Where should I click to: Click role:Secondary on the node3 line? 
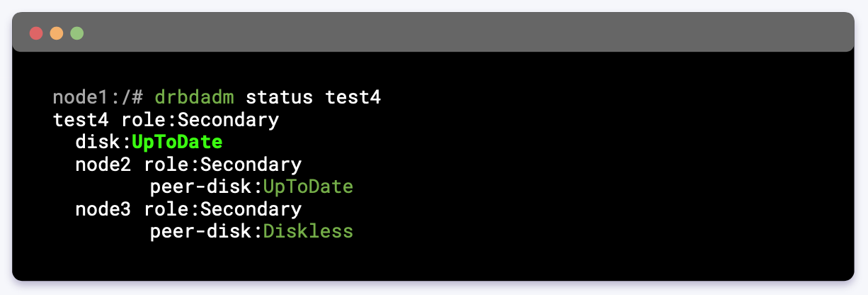222,211
